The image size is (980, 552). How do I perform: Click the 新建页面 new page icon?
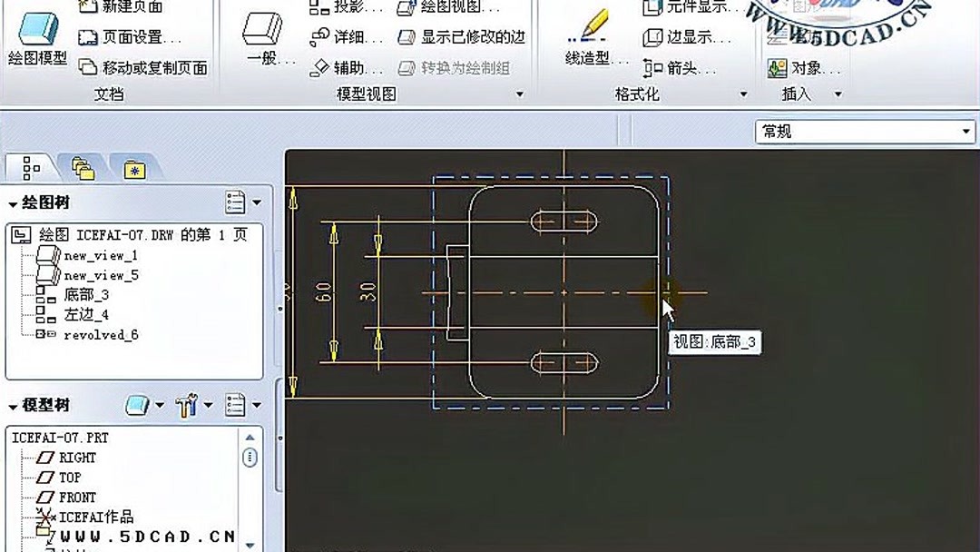[x=91, y=7]
